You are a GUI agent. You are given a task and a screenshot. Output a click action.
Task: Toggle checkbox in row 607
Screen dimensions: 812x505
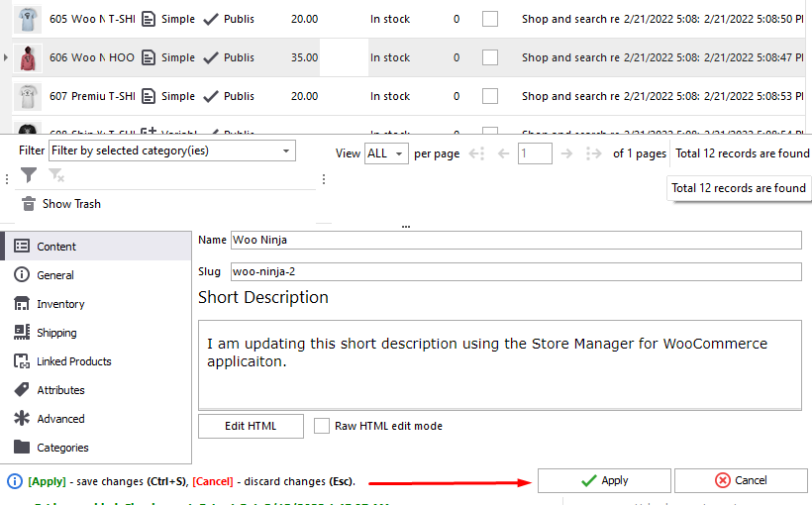[490, 96]
